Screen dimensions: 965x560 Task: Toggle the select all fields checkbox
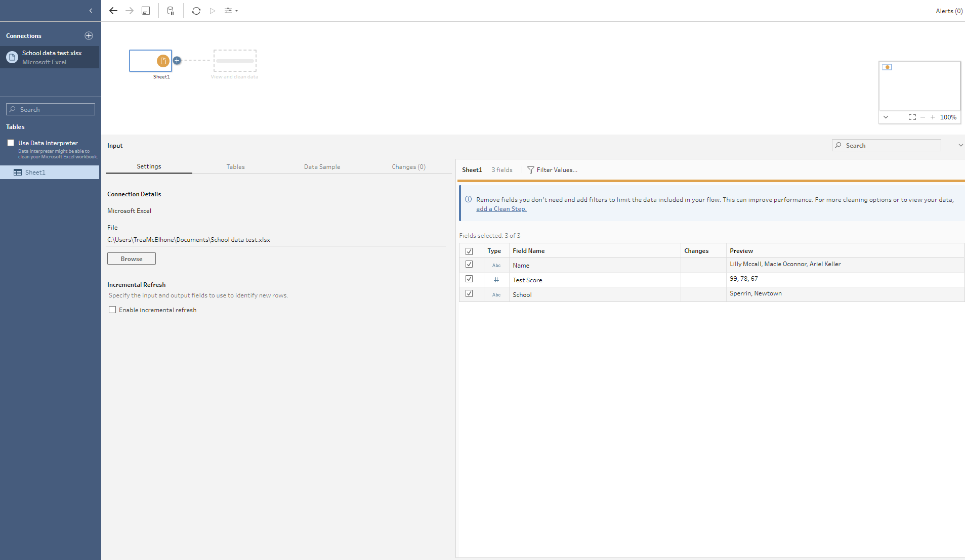point(469,251)
